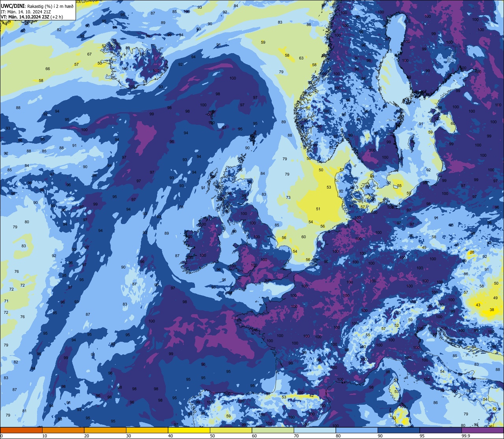
Task: Click the '71' humidity value on the map
Action: tap(6, 301)
